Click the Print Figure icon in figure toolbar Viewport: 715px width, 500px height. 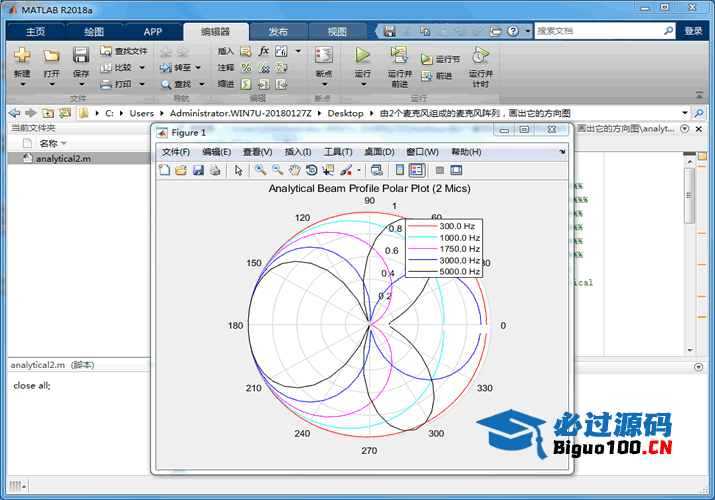pos(215,170)
